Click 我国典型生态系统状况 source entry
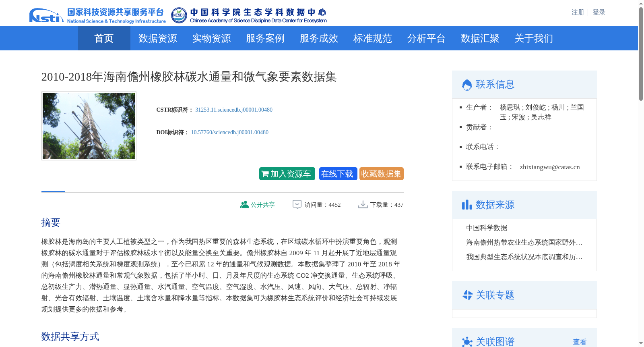Viewport: 644px width, 347px height. 524,257
